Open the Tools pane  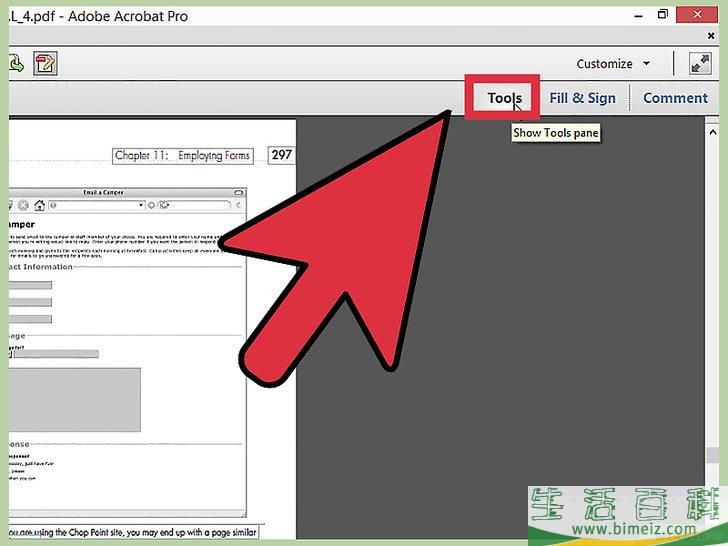(x=504, y=98)
